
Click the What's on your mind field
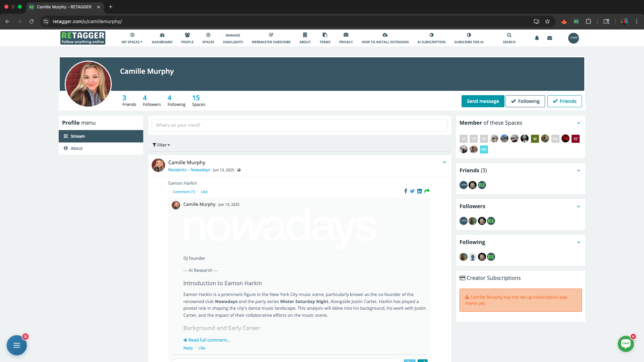pyautogui.click(x=299, y=125)
